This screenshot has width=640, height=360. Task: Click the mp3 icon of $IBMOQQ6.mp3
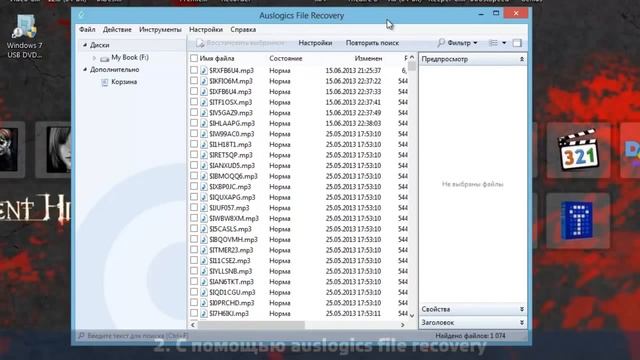pyautogui.click(x=204, y=176)
